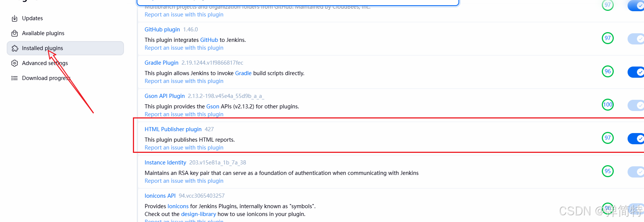This screenshot has height=222, width=644.
Task: Open the design-library link
Action: tap(199, 214)
